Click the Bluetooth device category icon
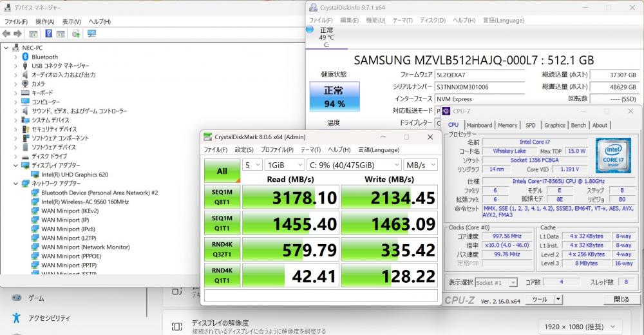The image size is (644, 335). click(x=25, y=57)
